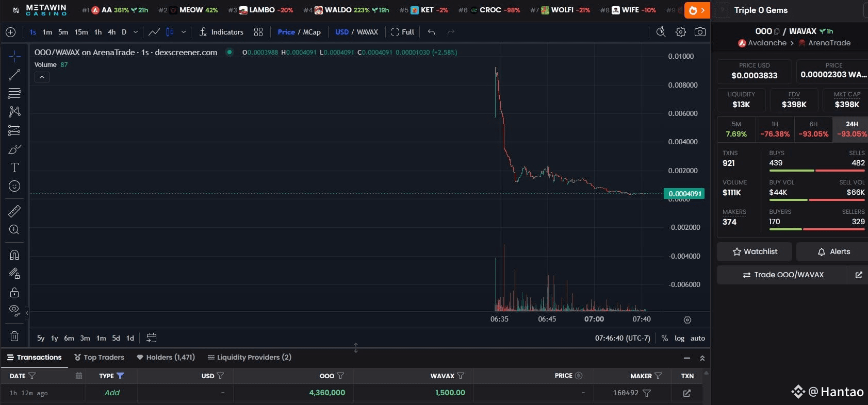Open the chart line style selector
This screenshot has height=405, width=868.
point(154,32)
